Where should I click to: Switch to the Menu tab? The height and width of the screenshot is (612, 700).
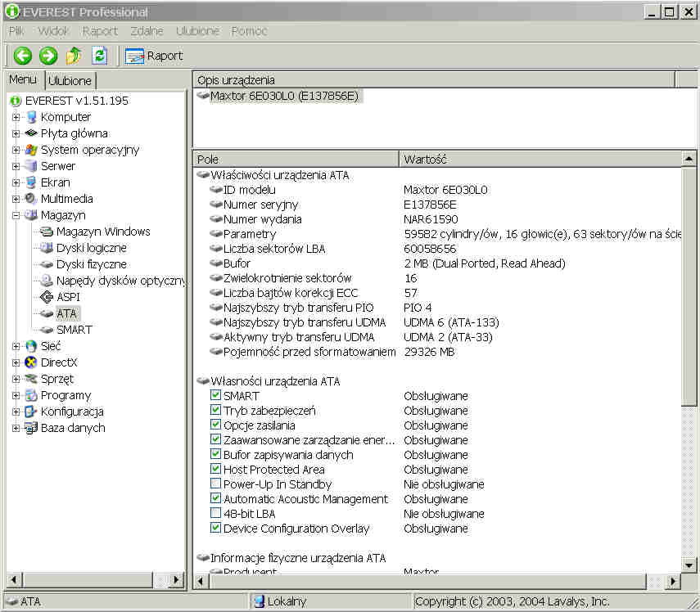point(23,79)
